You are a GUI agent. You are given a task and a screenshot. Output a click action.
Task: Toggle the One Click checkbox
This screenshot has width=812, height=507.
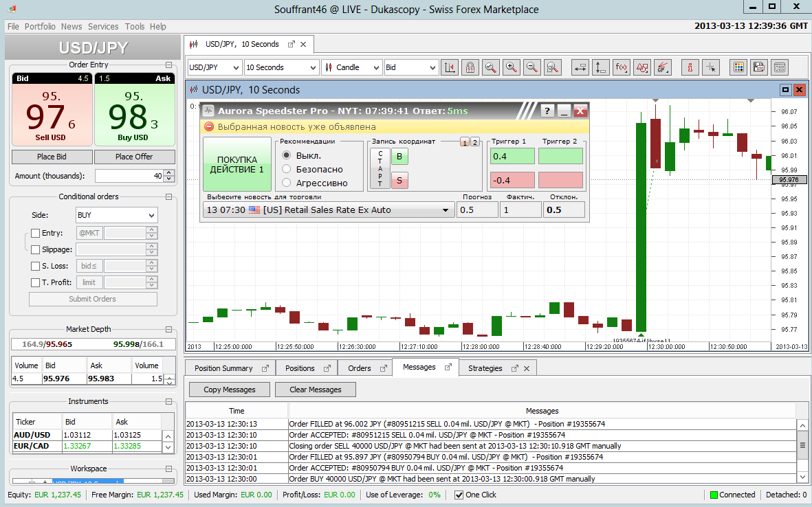tap(459, 495)
